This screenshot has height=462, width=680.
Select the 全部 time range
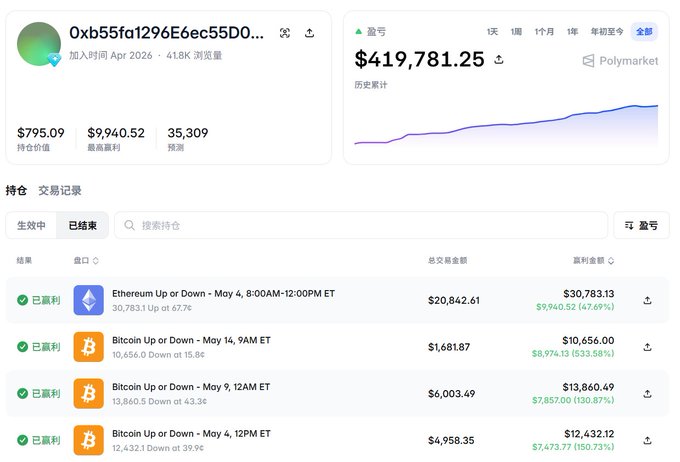(x=644, y=32)
